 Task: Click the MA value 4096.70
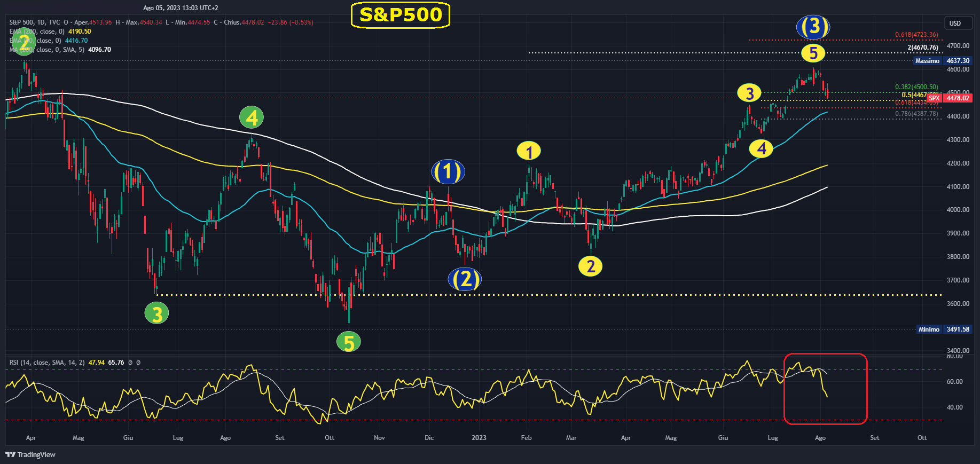(100, 50)
